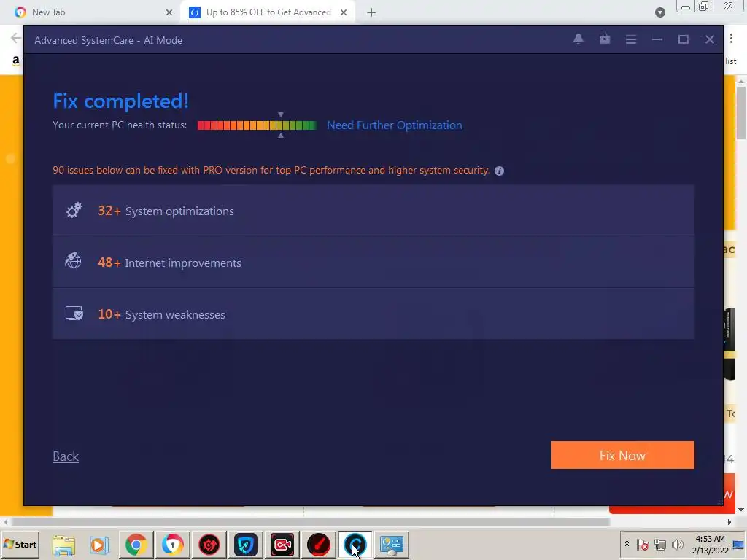Open the second browser icon with keyhole on taskbar
Screen dimensions: 747x560
point(172,545)
